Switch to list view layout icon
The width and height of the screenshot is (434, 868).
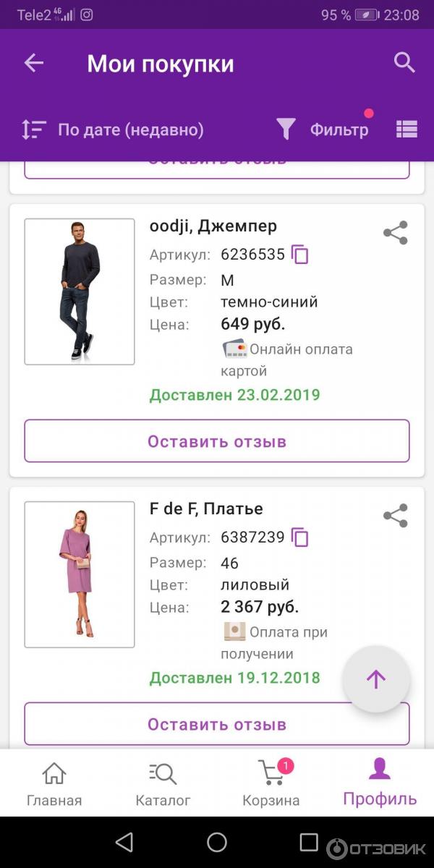coord(407,129)
